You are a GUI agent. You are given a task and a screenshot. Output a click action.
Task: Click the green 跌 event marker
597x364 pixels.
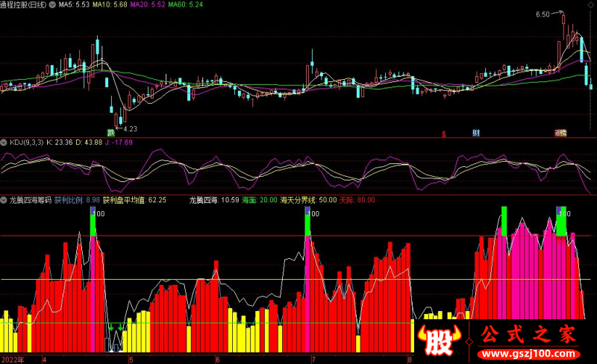pyautogui.click(x=110, y=133)
